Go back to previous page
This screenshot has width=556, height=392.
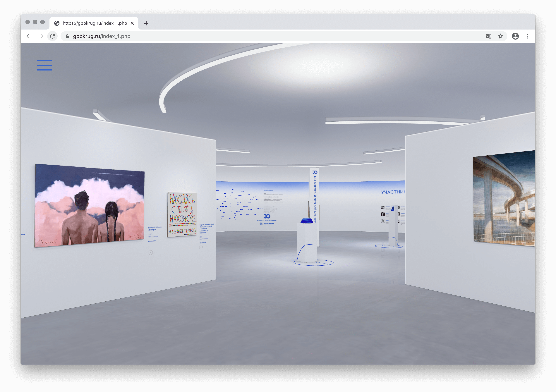tap(29, 36)
